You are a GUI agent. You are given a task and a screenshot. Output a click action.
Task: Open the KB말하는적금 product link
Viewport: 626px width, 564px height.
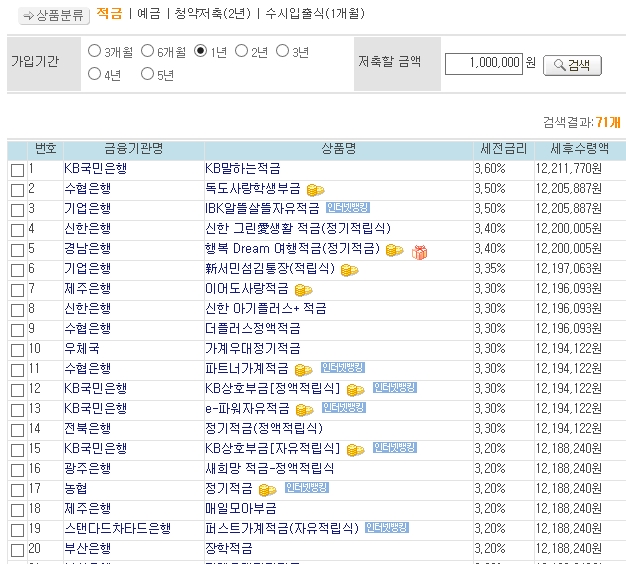pos(243,168)
